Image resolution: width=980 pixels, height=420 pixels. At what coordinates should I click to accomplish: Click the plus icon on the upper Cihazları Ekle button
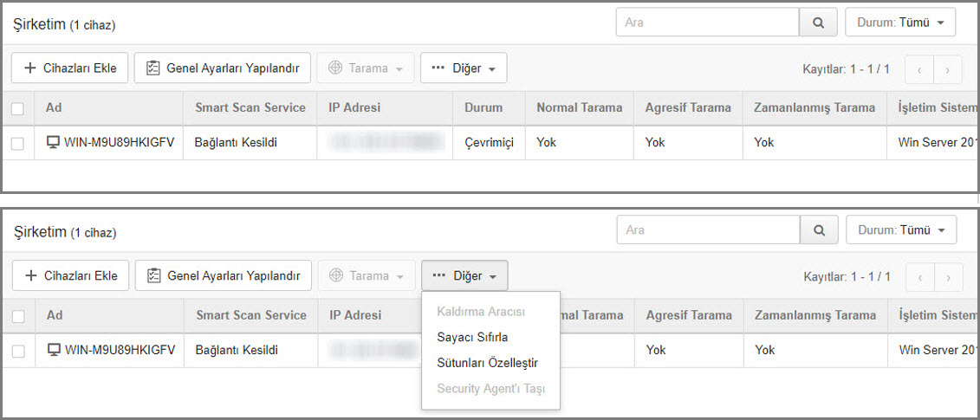click(30, 68)
